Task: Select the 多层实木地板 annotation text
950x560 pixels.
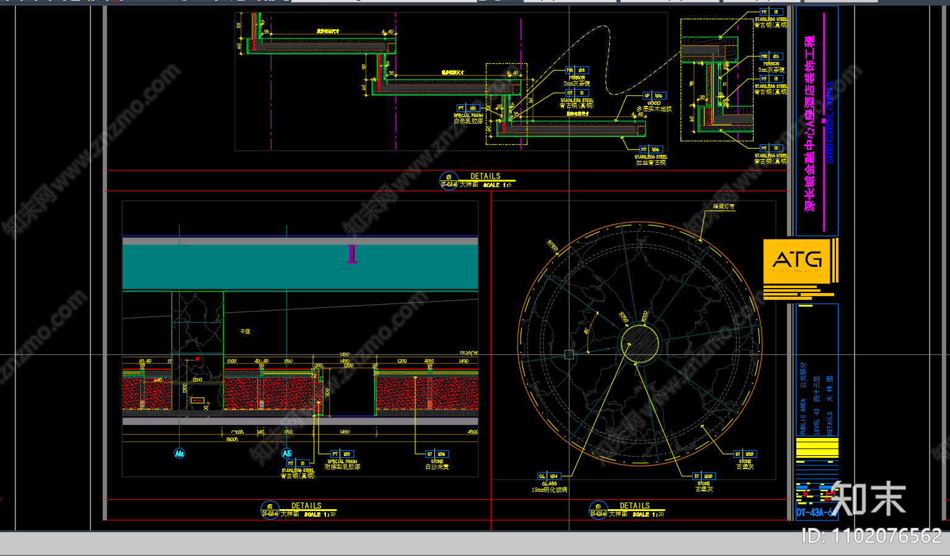Action: 654,109
